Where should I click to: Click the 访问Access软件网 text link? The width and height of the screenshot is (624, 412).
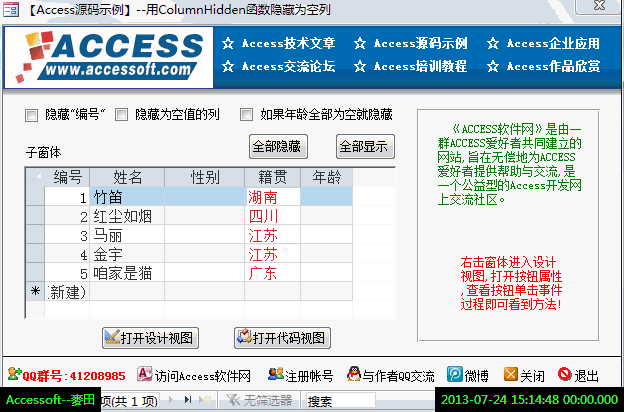(203, 375)
